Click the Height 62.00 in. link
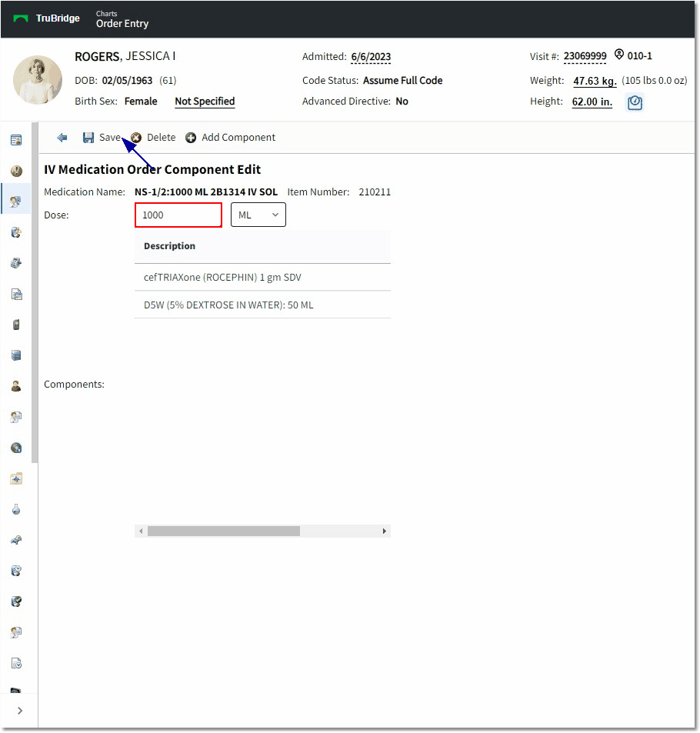This screenshot has width=700, height=733. tap(592, 102)
